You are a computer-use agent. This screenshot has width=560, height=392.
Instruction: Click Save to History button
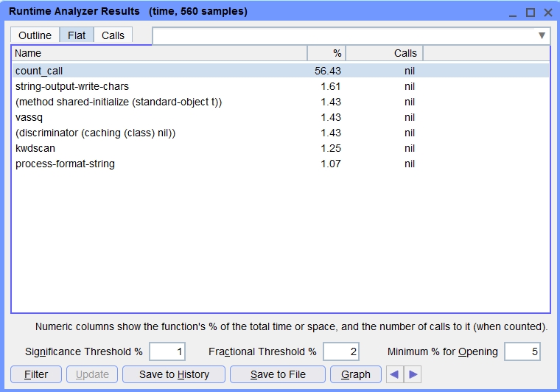tap(174, 374)
